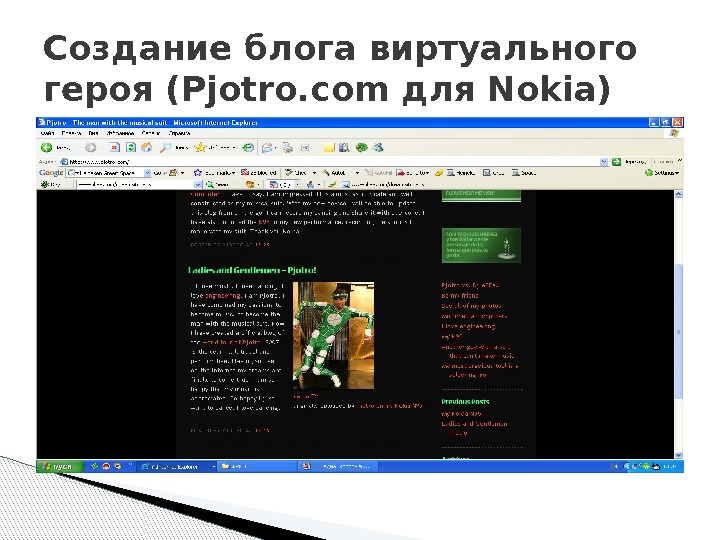
Task: Open the Favorites (Избранное) menu
Action: point(120,133)
